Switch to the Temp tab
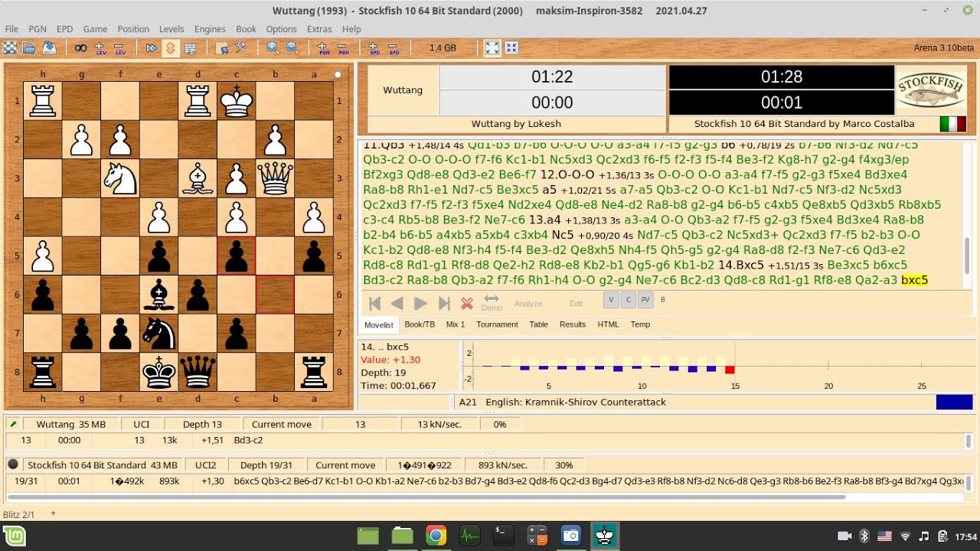This screenshot has height=551, width=980. (x=640, y=324)
